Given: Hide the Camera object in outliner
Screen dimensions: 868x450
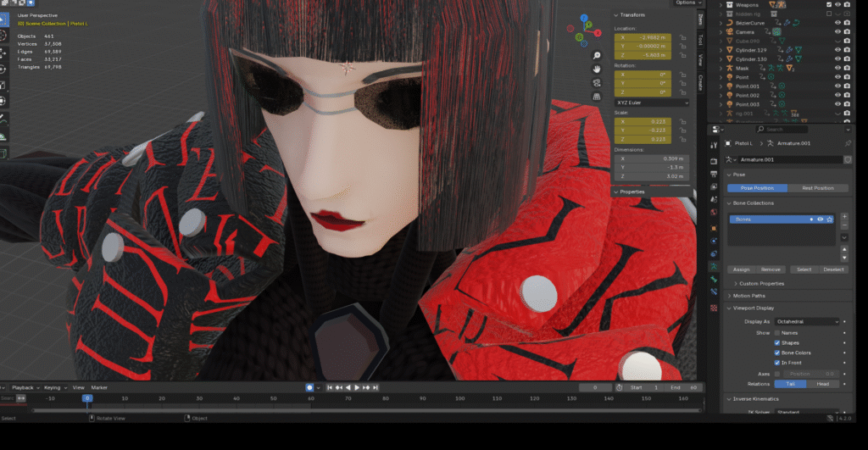Looking at the screenshot, I should (x=837, y=32).
